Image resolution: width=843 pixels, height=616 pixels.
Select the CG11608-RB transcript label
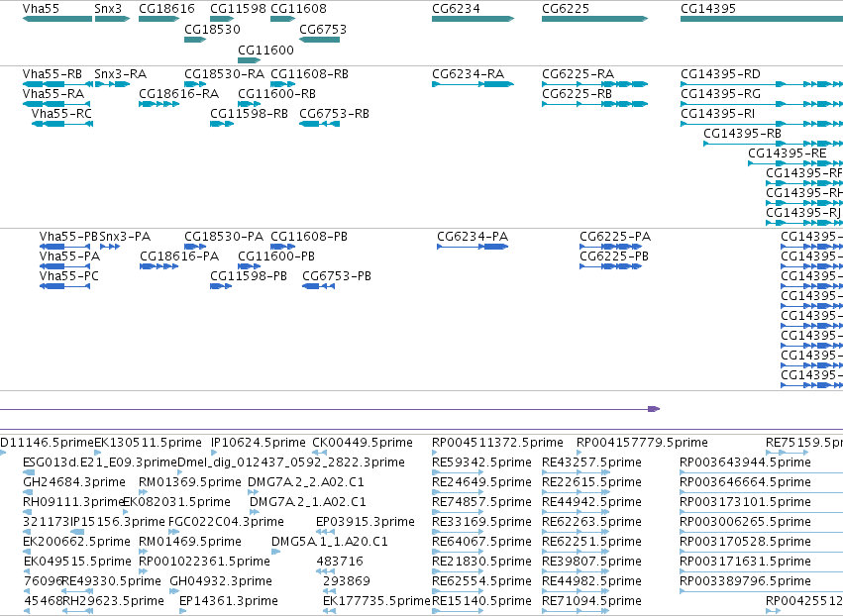[x=310, y=74]
